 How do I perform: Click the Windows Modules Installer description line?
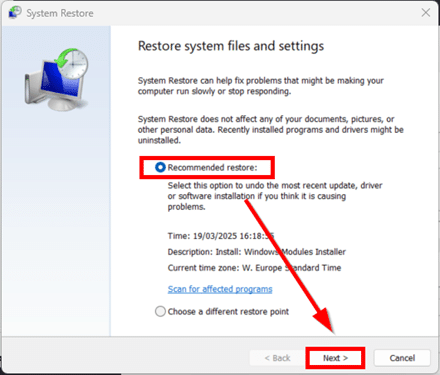(x=257, y=252)
